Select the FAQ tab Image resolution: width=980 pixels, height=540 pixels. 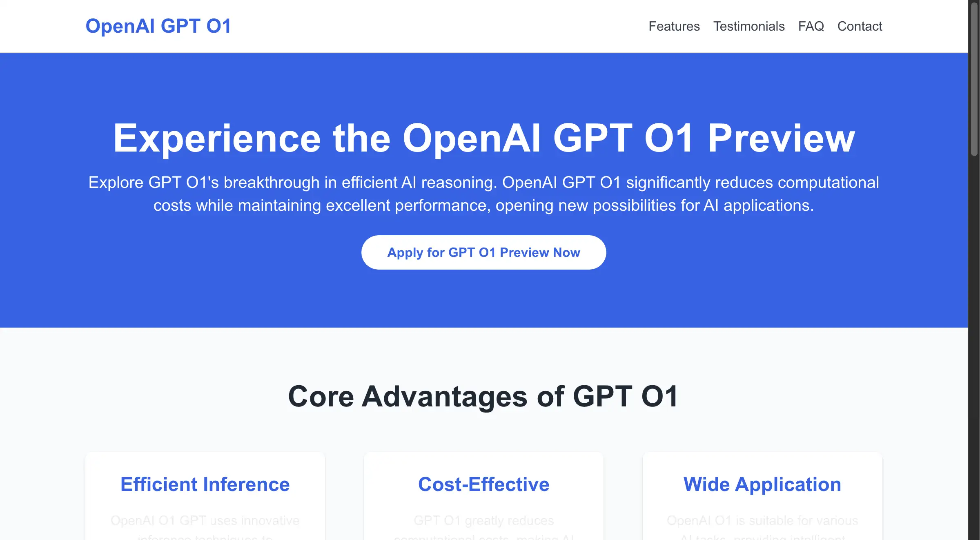click(811, 26)
